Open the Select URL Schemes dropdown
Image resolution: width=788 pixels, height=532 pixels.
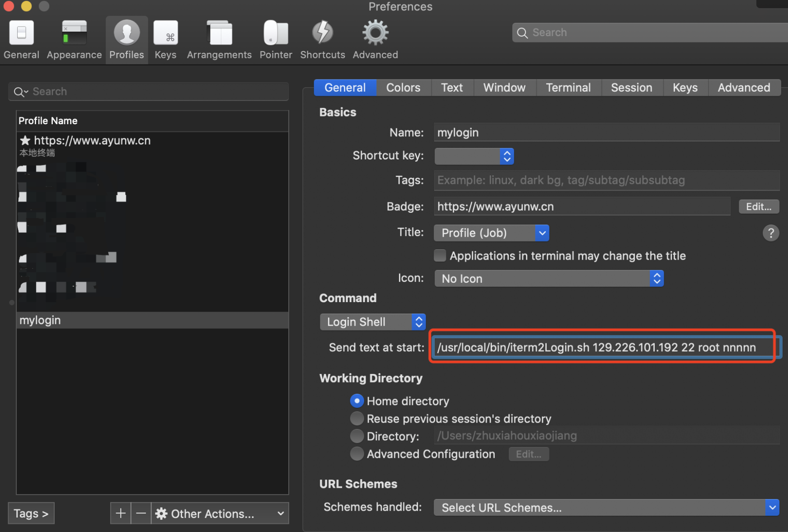[607, 508]
